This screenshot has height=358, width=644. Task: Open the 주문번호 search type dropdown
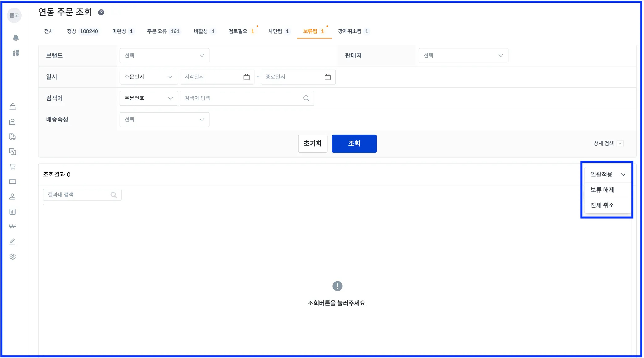coord(148,98)
